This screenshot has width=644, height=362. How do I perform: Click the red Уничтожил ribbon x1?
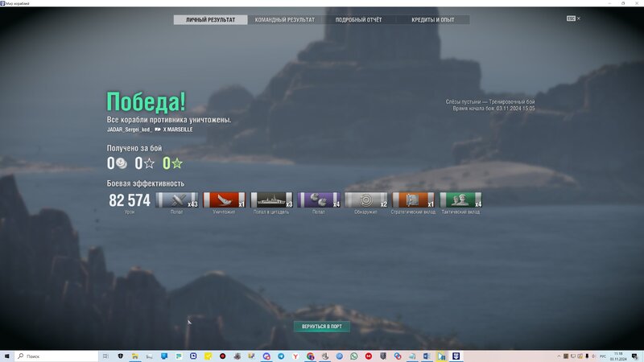[225, 200]
